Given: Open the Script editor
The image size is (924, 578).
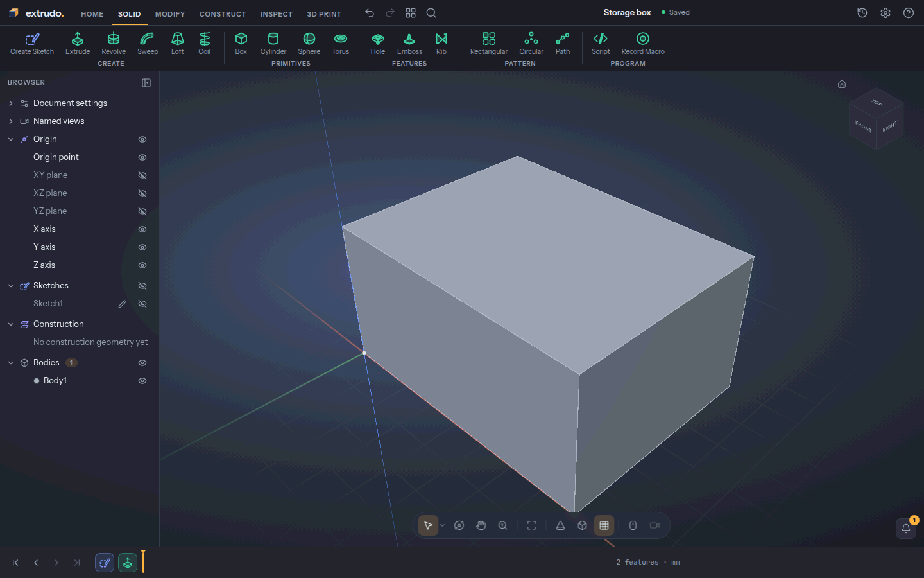Looking at the screenshot, I should point(601,44).
